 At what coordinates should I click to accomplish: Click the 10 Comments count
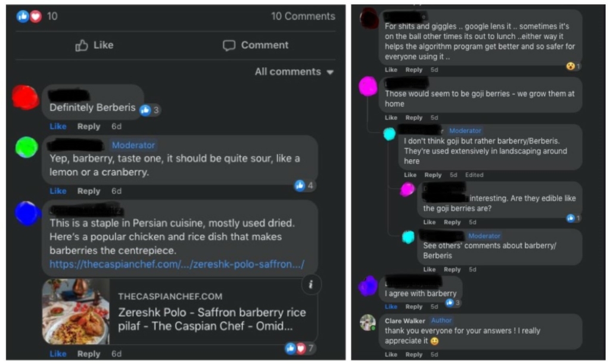[x=303, y=16]
